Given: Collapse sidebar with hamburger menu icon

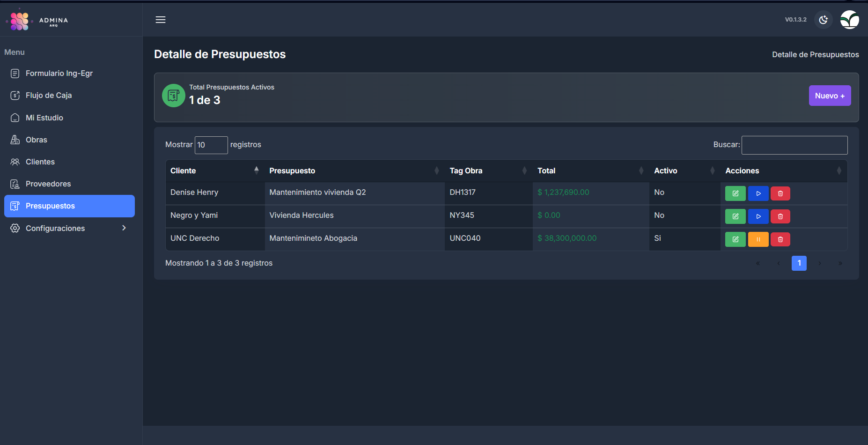Looking at the screenshot, I should [x=161, y=20].
